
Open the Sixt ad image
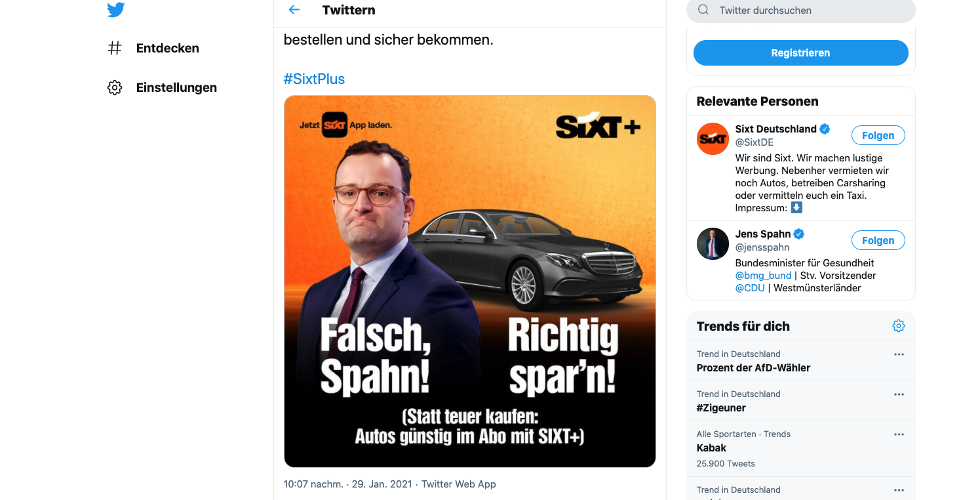pos(469,281)
